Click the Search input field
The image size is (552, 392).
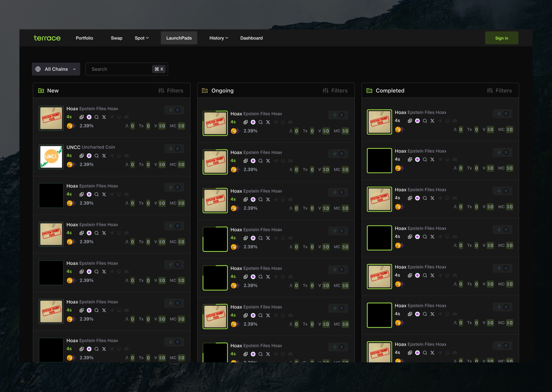(x=126, y=69)
